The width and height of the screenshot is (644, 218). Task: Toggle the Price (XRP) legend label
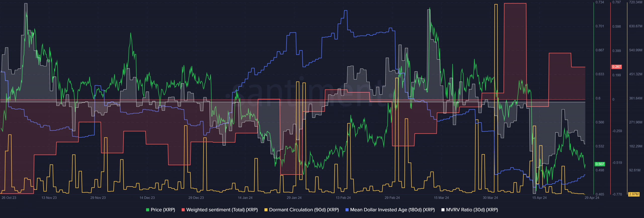tap(163, 210)
